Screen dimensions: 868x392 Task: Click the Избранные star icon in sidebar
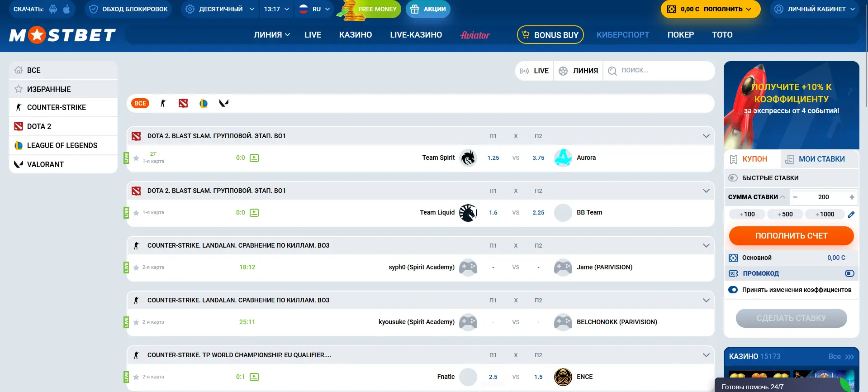coord(19,89)
